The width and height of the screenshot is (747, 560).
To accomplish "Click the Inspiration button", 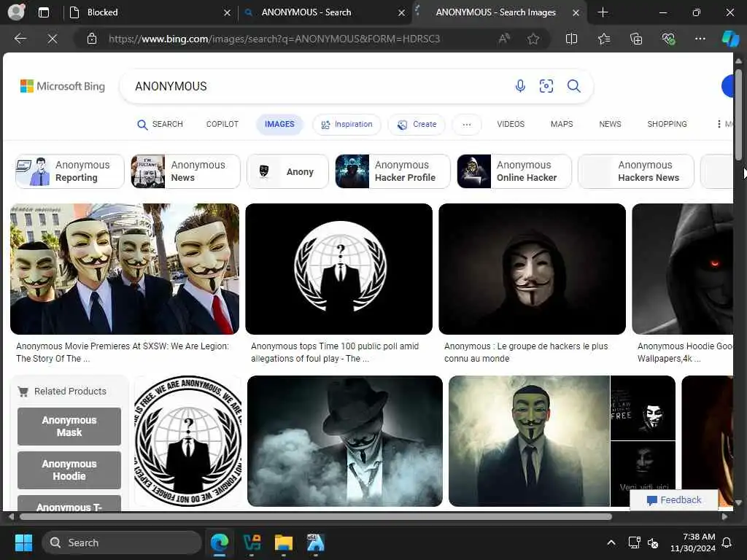I will (x=347, y=124).
